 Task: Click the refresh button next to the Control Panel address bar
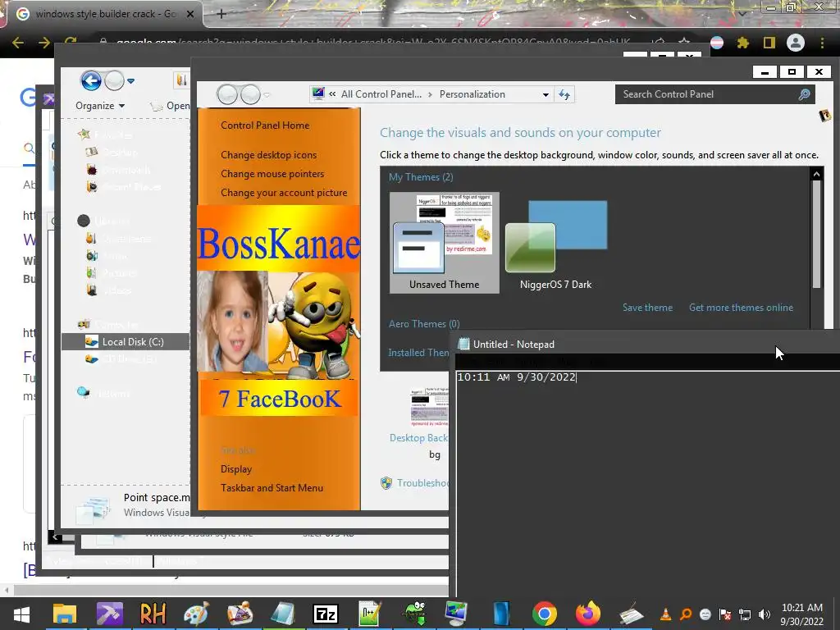pos(564,94)
